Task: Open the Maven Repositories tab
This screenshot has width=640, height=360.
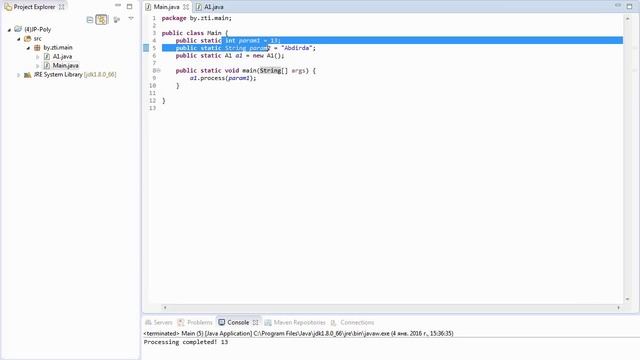Action: (x=295, y=322)
